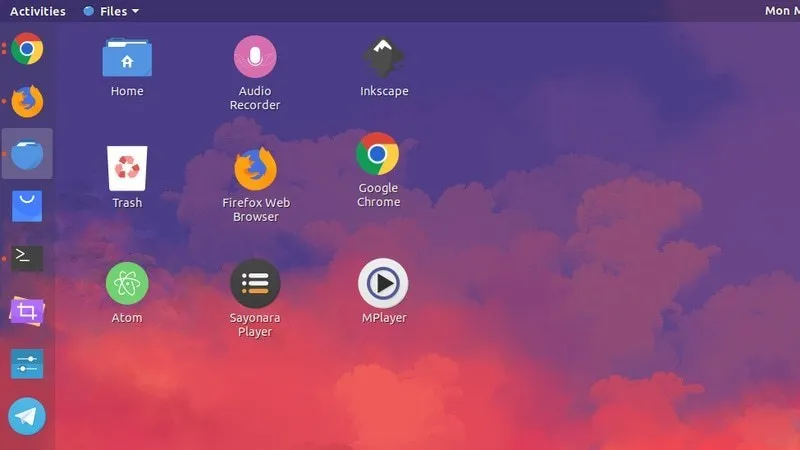Open the Software store bag icon in dock
Viewport: 800px width, 450px height.
coord(27,206)
